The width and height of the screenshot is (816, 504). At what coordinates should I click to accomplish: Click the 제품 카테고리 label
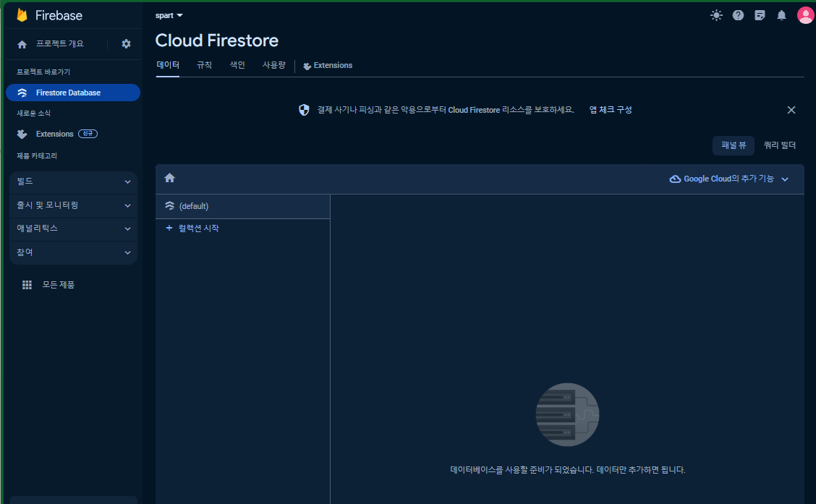click(37, 155)
